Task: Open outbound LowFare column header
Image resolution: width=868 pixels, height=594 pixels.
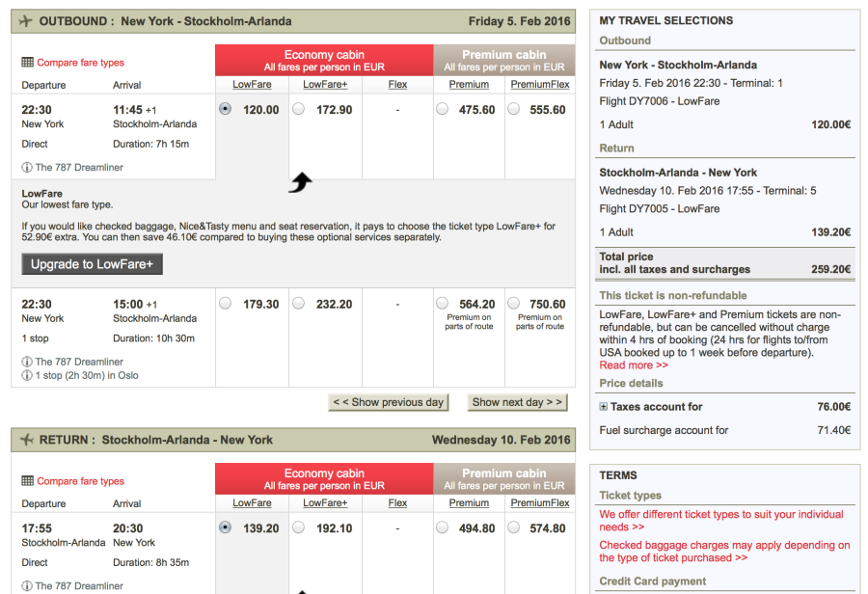Action: pos(252,85)
